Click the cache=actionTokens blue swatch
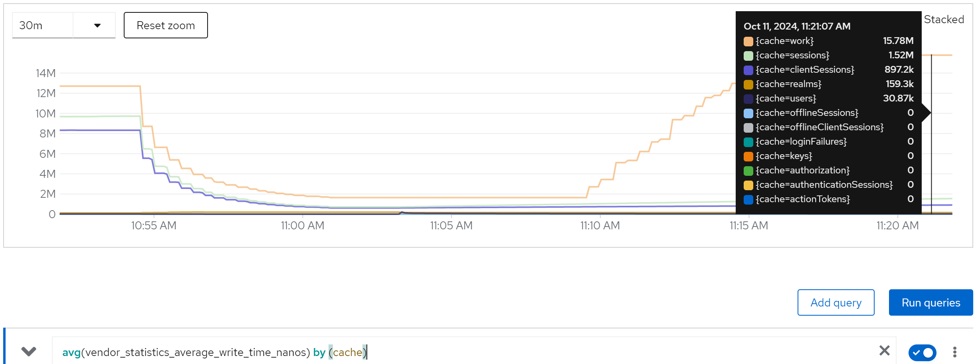Screen dimensions: 980x364 pyautogui.click(x=748, y=199)
